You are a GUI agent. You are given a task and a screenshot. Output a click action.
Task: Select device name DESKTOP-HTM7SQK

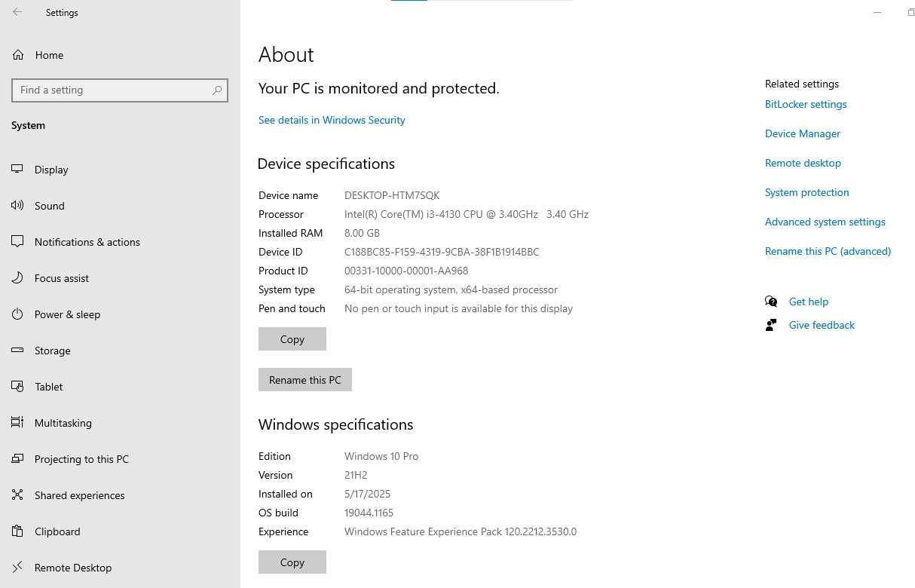point(392,195)
